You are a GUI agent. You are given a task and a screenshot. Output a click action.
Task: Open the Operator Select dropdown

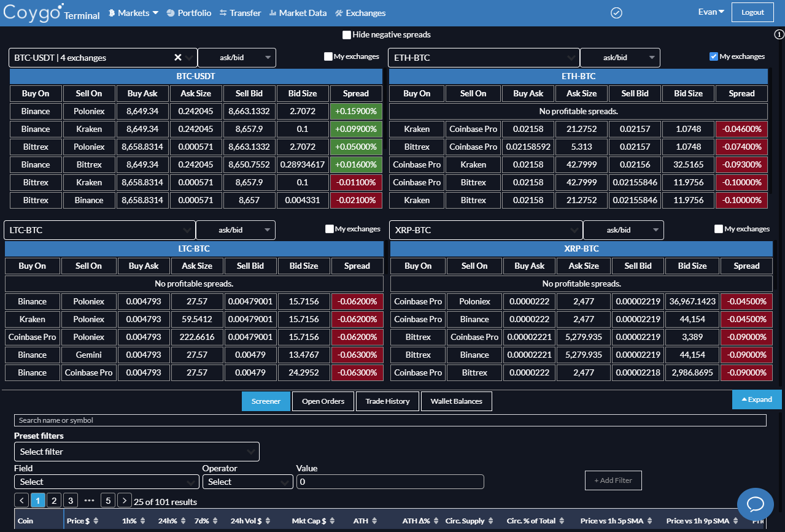point(248,482)
